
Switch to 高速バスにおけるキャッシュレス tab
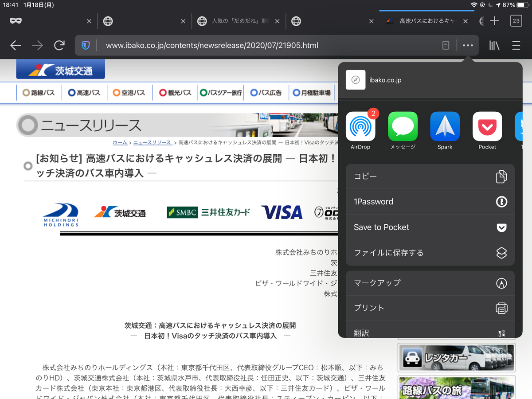(426, 21)
